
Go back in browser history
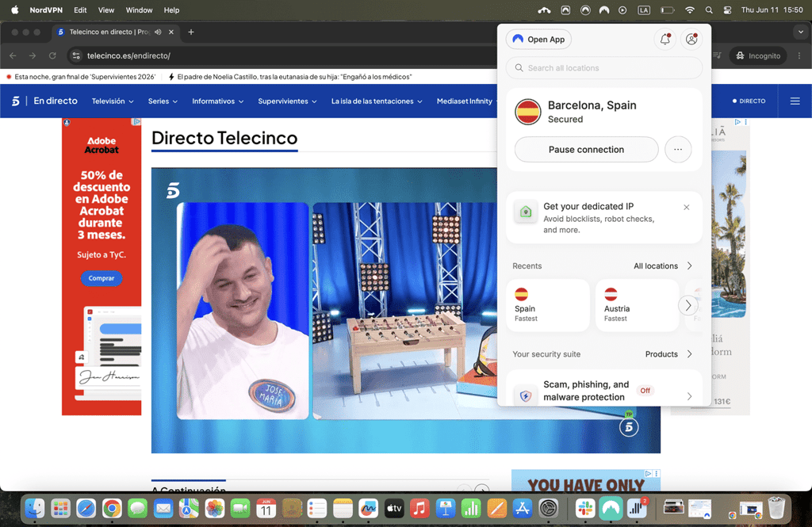tap(13, 56)
